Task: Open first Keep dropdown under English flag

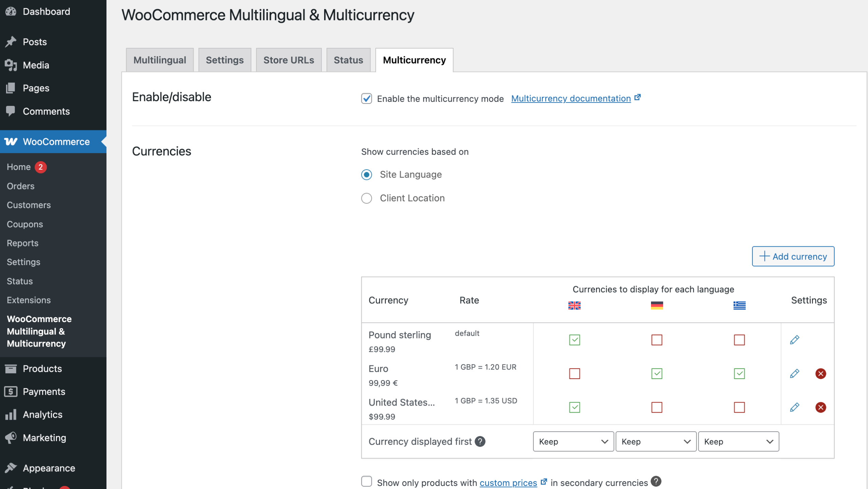Action: 573,441
